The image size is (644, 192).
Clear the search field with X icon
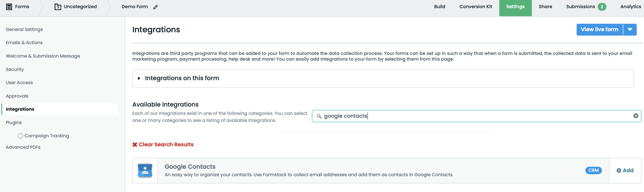635,116
